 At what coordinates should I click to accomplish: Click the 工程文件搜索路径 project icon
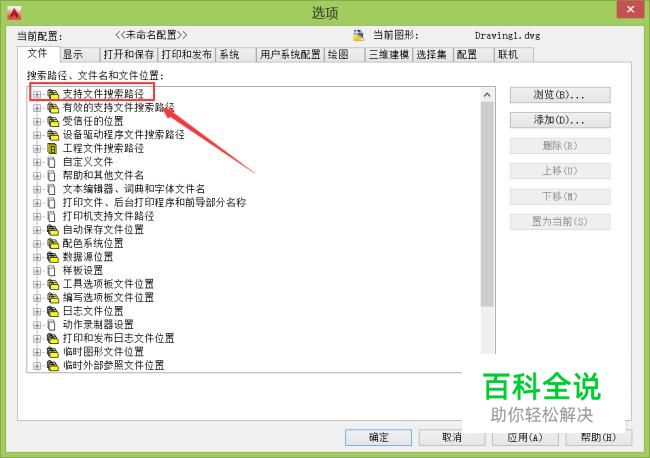point(52,148)
